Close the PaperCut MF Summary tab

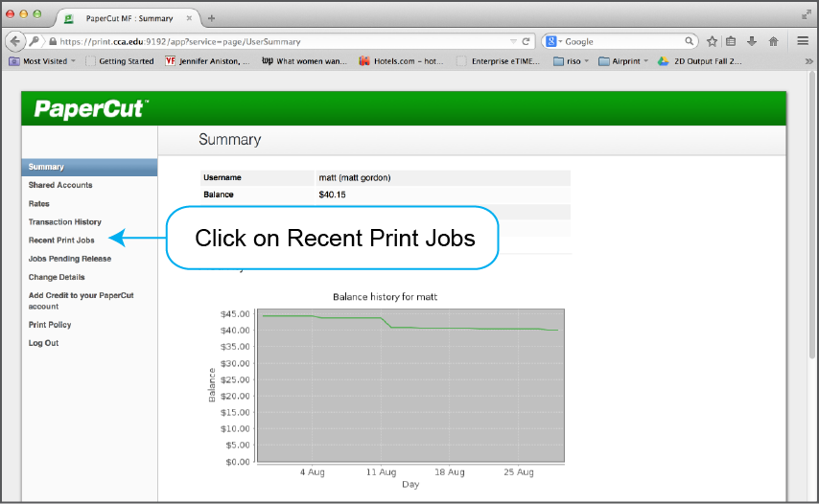tap(189, 18)
